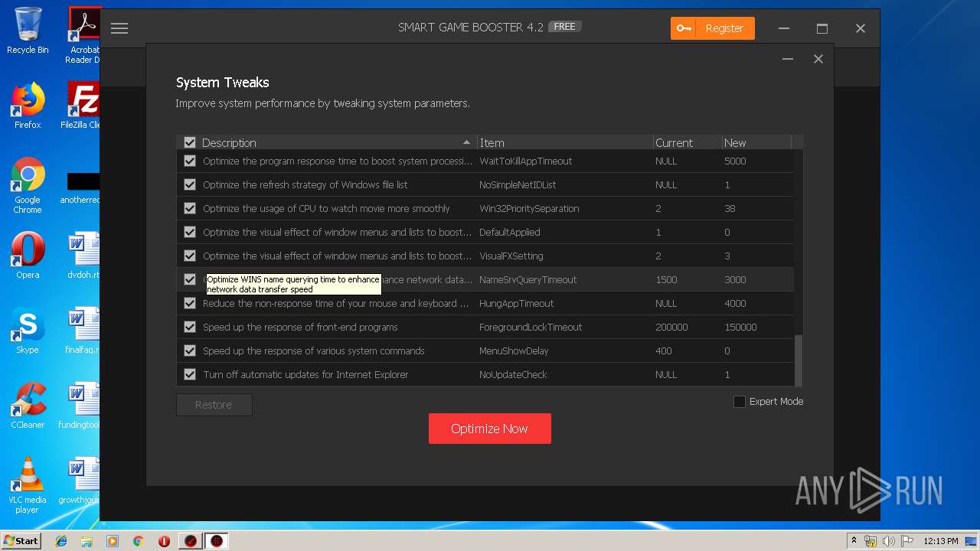Click the HungAppTimeout item cell

point(516,303)
